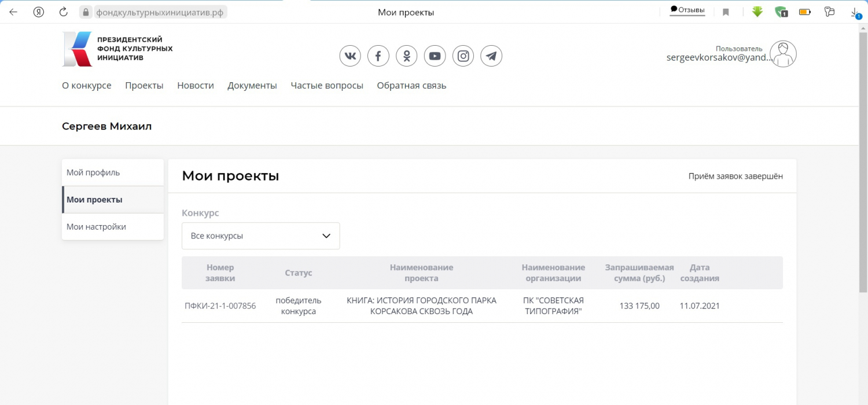Click the 'Дата создания' column header
The image size is (868, 405).
[x=700, y=273]
